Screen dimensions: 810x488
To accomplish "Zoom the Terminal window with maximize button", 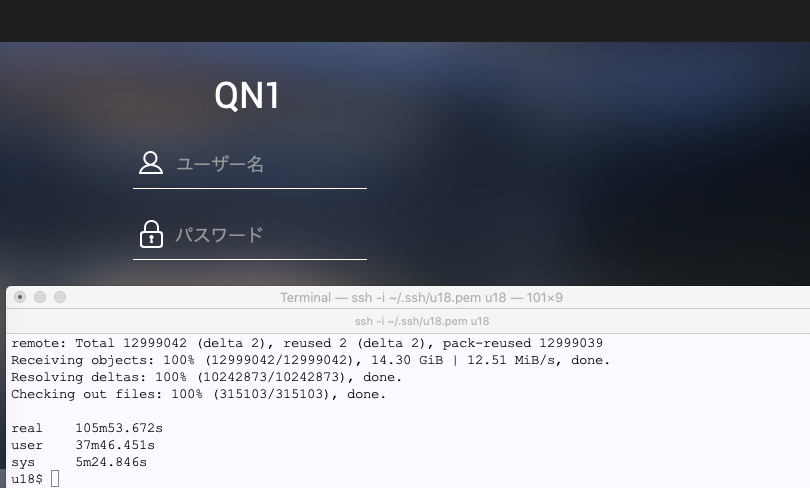I will pos(60,297).
